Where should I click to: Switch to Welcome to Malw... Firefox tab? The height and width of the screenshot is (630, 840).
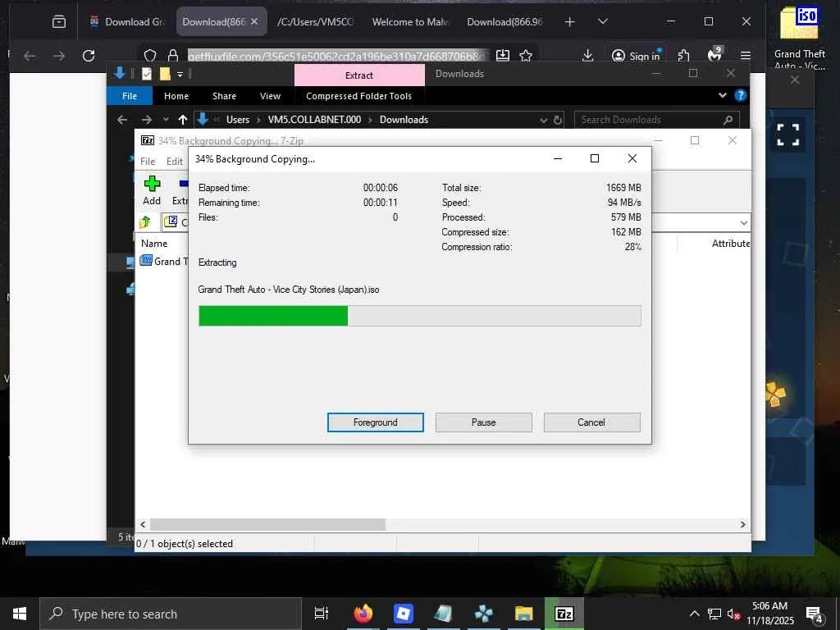[410, 21]
